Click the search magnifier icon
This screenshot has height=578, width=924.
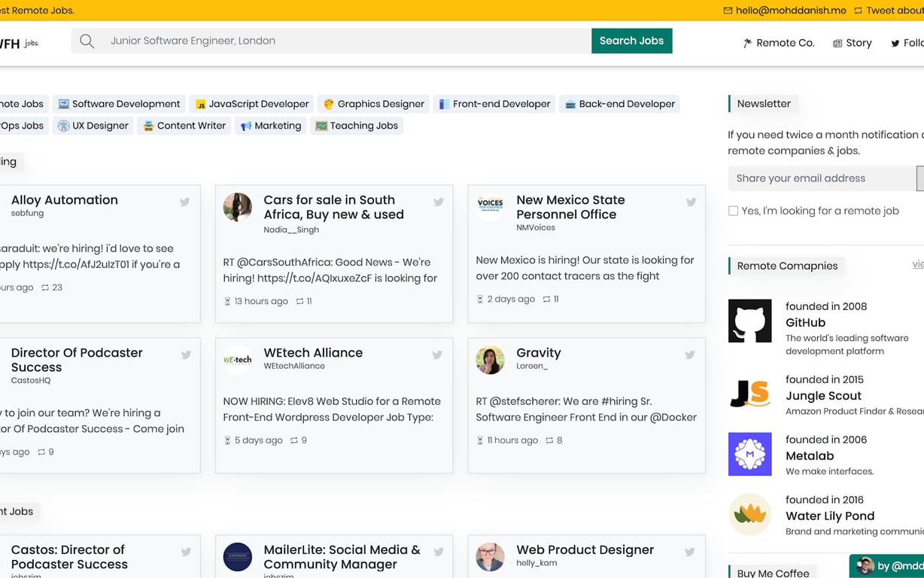click(x=87, y=41)
